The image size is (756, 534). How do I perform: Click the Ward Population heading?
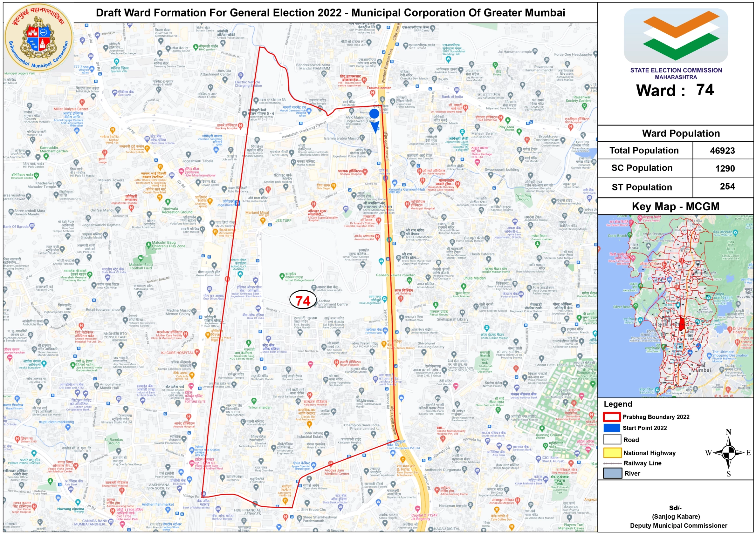coord(681,134)
